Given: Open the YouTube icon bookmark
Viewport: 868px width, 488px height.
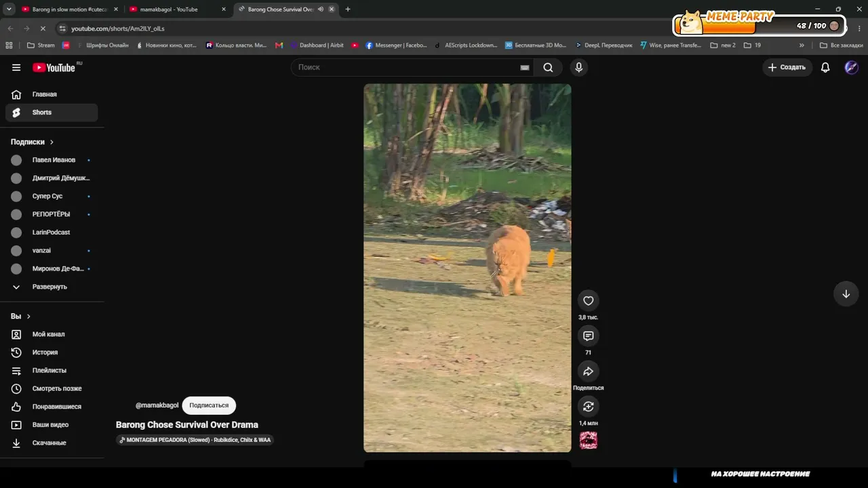Looking at the screenshot, I should (x=355, y=45).
